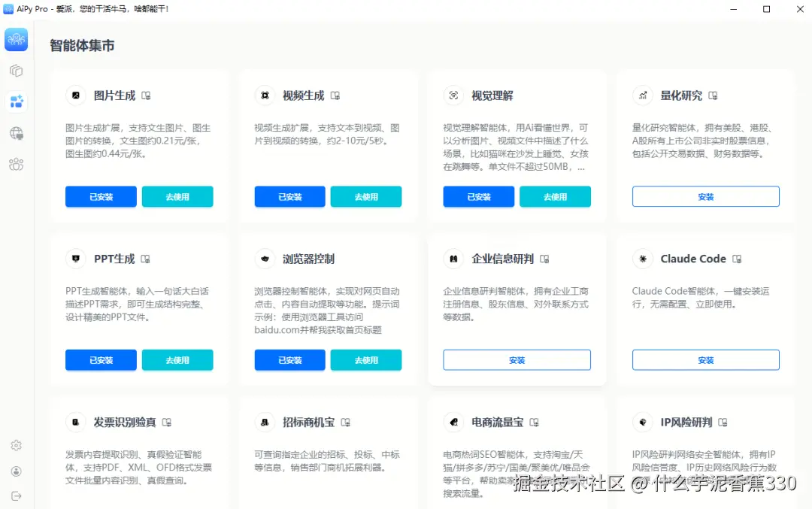The width and height of the screenshot is (812, 509).
Task: Install the 量化研究 agent
Action: point(704,196)
